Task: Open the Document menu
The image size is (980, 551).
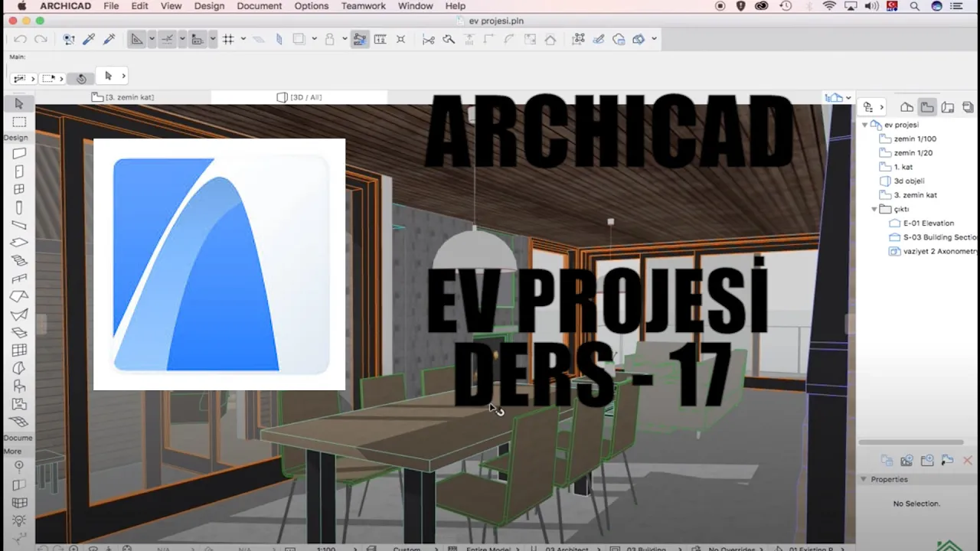Action: point(260,6)
